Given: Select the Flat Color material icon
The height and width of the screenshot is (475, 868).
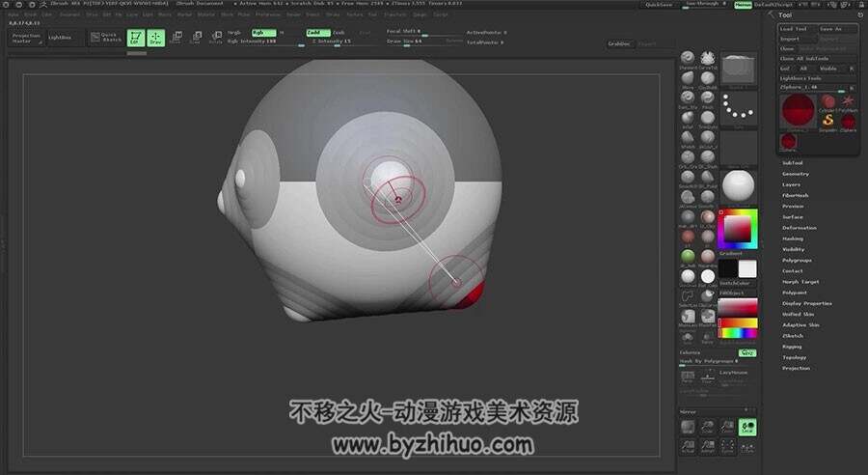Looking at the screenshot, I should pos(708,276).
